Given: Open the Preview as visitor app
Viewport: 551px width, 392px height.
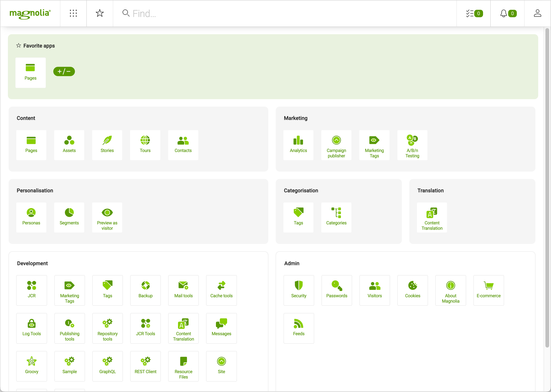Looking at the screenshot, I should [107, 217].
